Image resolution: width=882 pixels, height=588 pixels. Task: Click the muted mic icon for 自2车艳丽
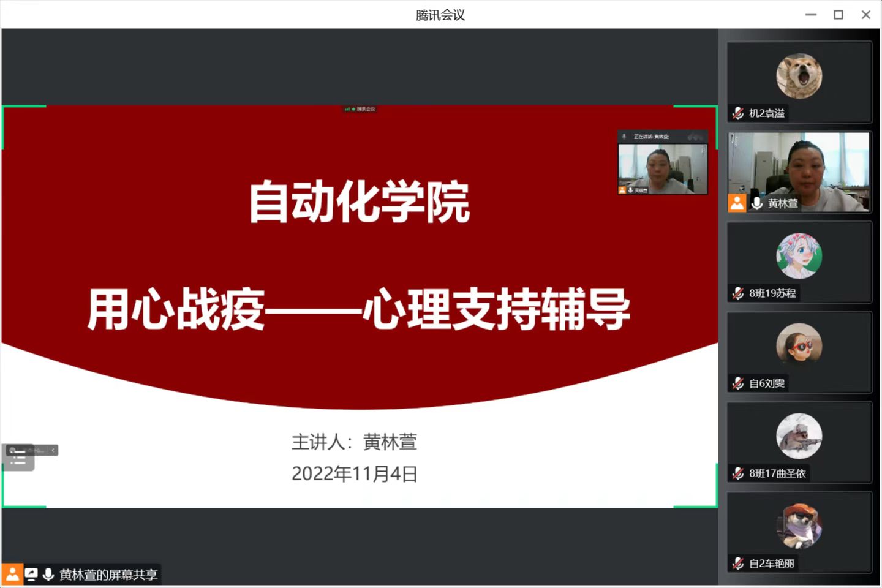(x=738, y=563)
